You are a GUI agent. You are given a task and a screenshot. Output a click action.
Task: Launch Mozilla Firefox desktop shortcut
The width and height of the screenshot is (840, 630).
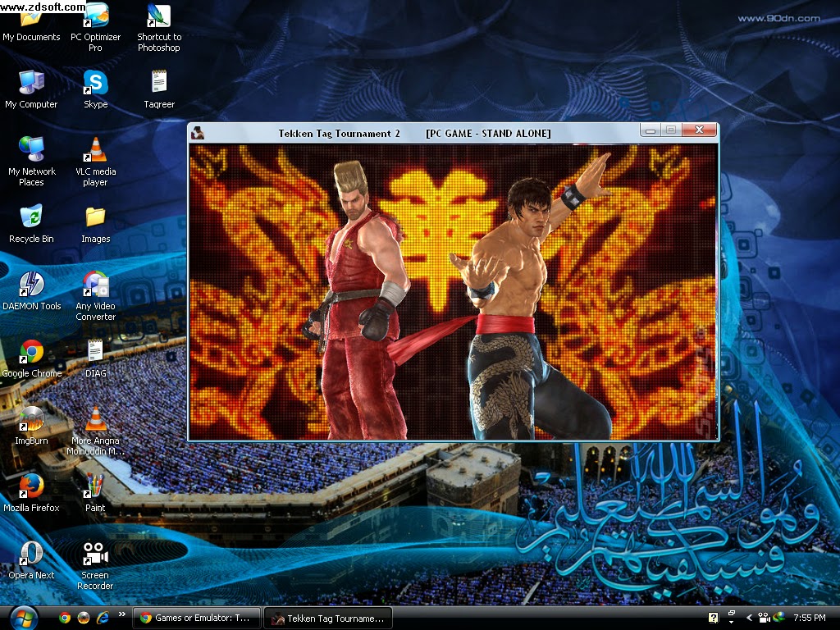tap(31, 492)
